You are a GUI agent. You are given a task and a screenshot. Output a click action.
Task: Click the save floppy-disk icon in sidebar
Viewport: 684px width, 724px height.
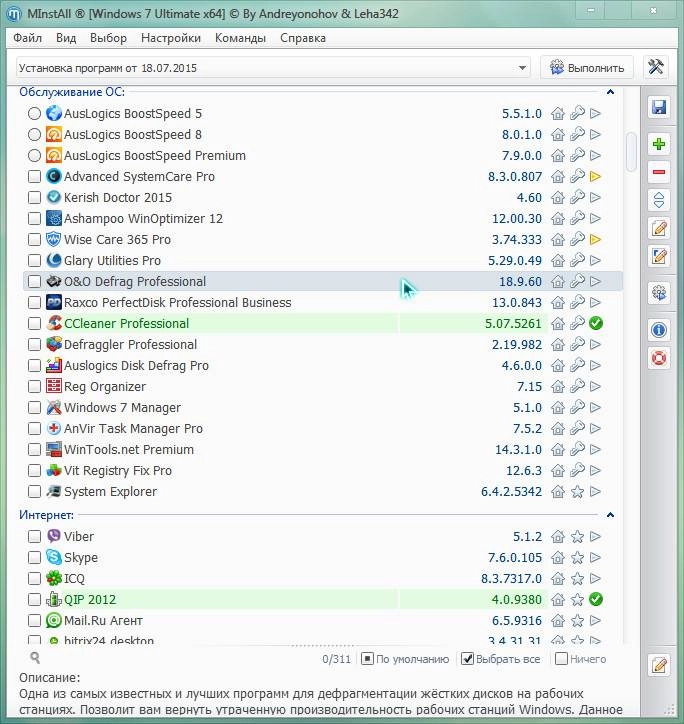659,107
